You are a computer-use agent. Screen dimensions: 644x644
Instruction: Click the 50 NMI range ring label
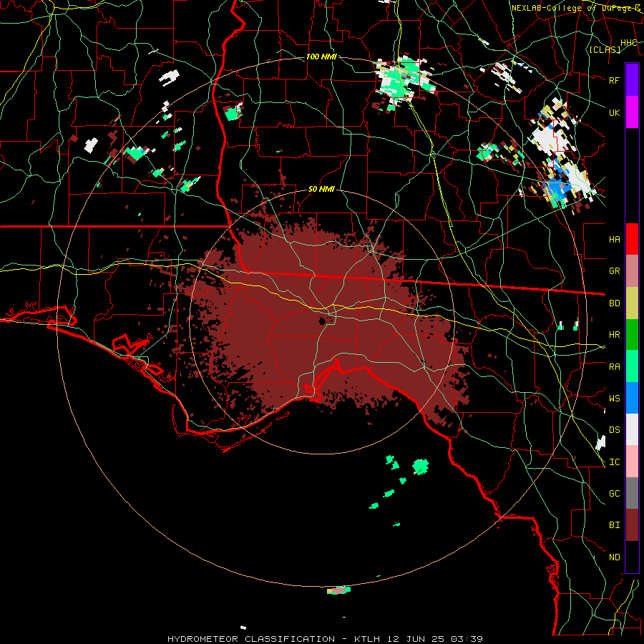coord(321,190)
